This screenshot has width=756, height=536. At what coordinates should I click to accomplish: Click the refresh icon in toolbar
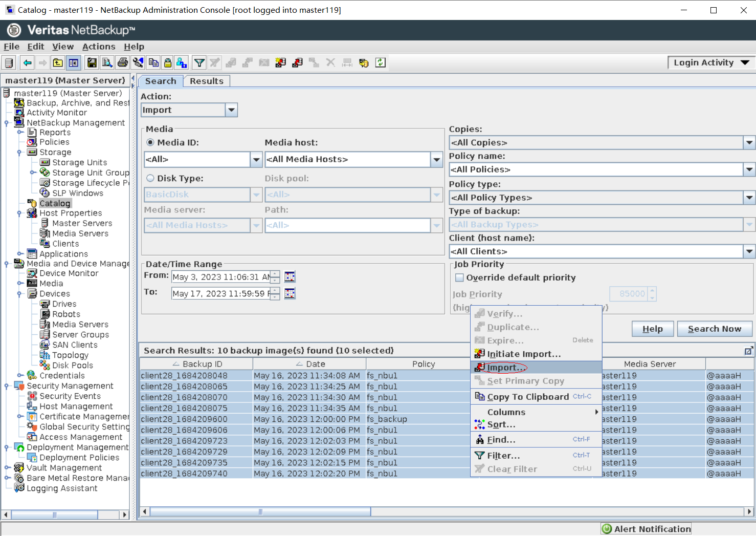click(x=381, y=63)
